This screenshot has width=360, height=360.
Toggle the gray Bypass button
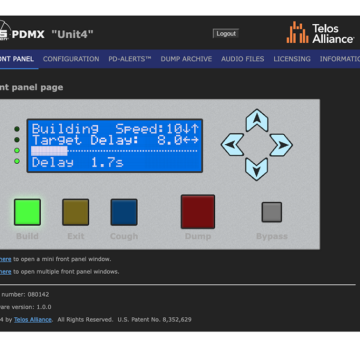pos(272,212)
